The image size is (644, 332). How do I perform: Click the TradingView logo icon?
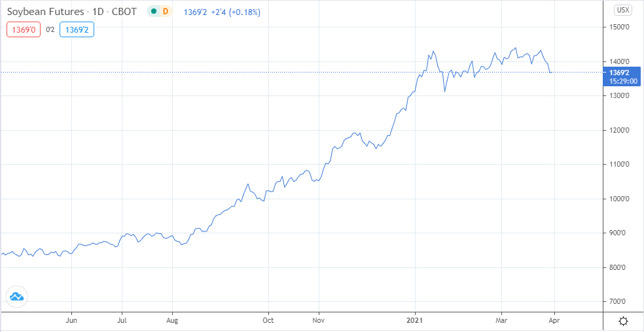tap(16, 296)
